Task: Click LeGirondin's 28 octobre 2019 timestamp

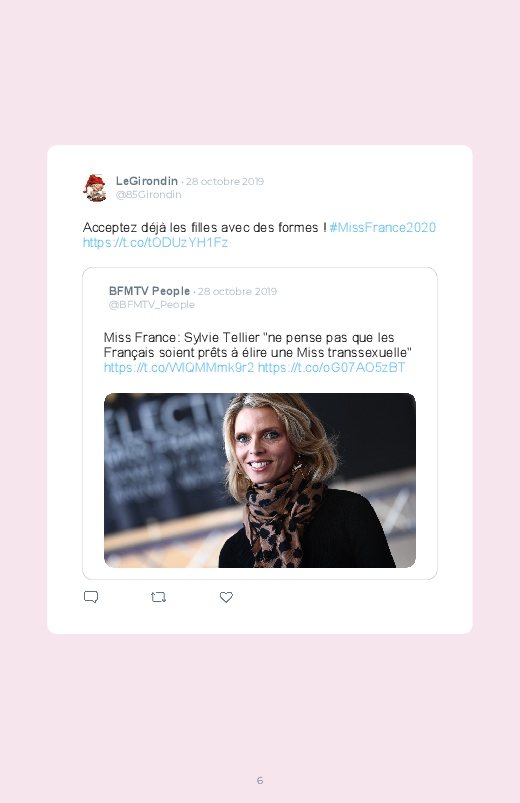Action: 225,181
